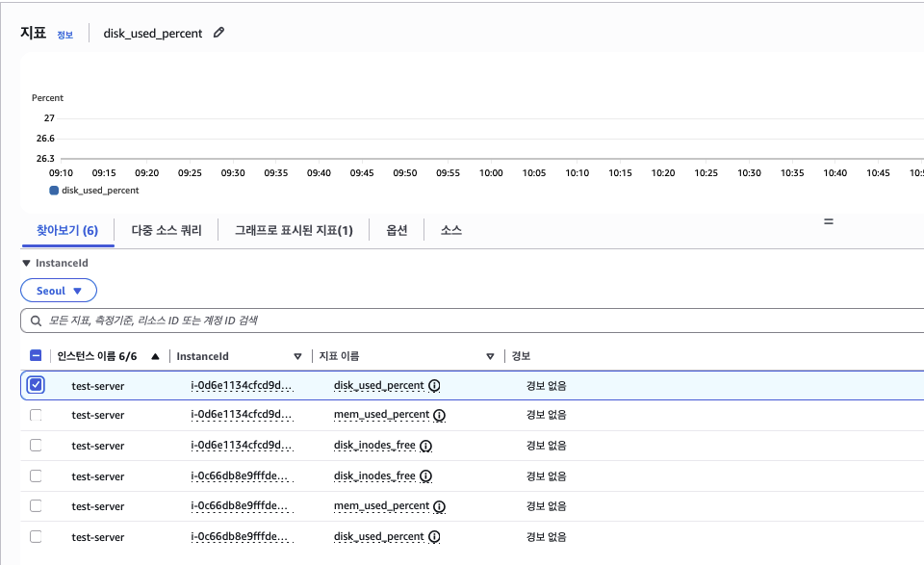Click the panel resize handle below the graph
This screenshot has width=924, height=565.
point(828,221)
